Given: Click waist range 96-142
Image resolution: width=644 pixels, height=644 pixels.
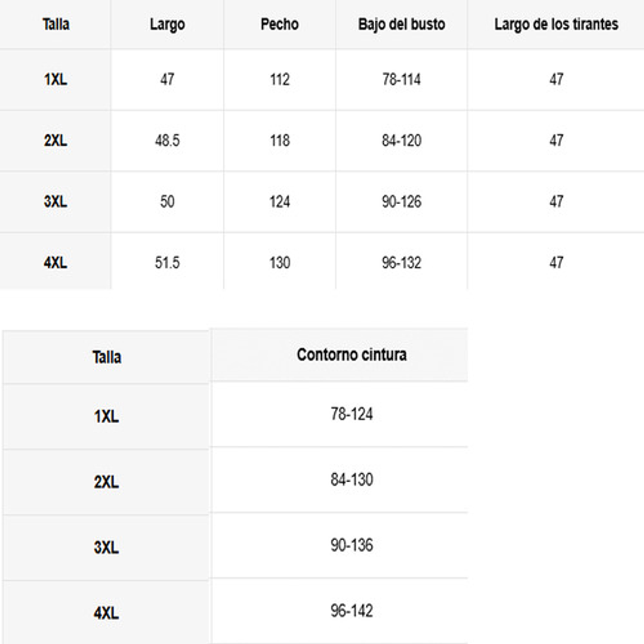Looking at the screenshot, I should pos(352,611).
